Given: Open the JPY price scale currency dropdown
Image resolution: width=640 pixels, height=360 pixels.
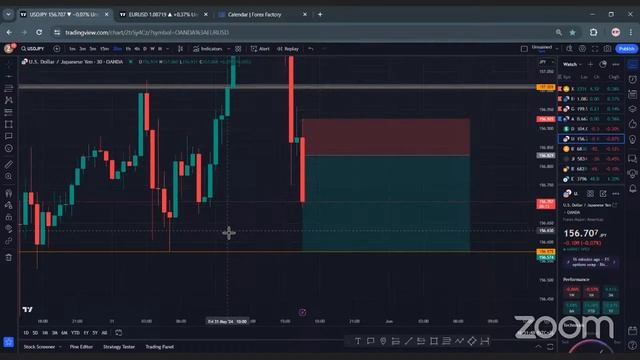Looking at the screenshot, I should [546, 62].
